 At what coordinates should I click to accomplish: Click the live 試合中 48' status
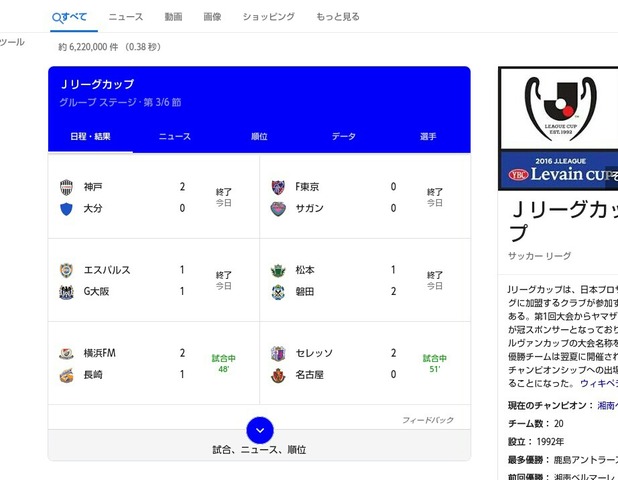223,363
